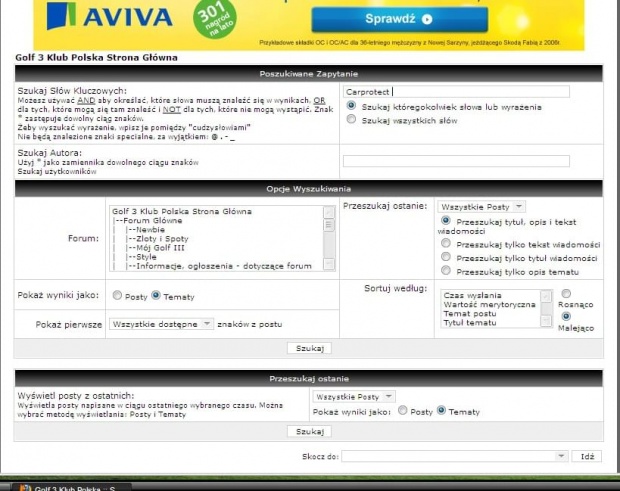Screen dimensions: 620x491
Task: Click the scrollbar of the forum list box
Action: tap(329, 238)
